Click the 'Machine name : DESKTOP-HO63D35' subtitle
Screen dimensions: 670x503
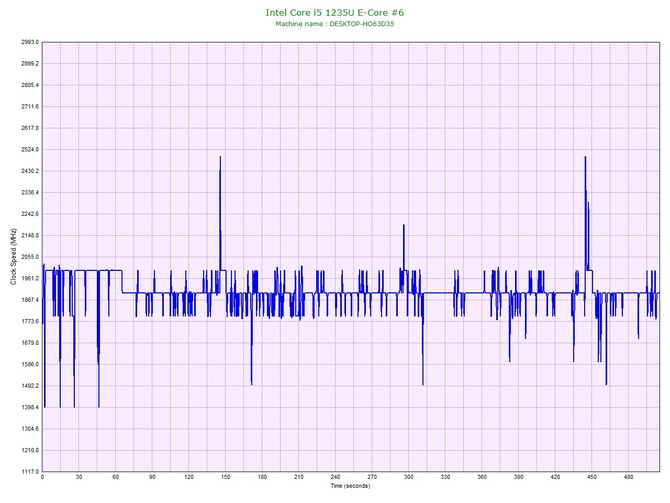pos(335,24)
